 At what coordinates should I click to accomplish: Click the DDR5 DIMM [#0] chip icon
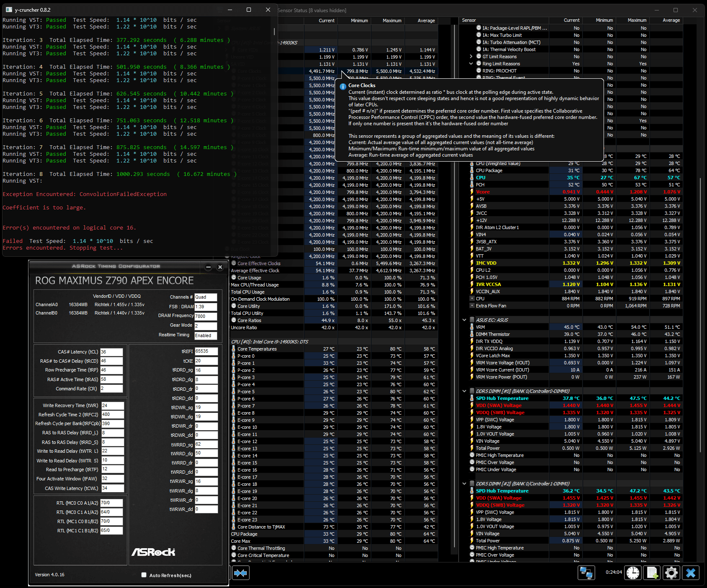(x=472, y=391)
